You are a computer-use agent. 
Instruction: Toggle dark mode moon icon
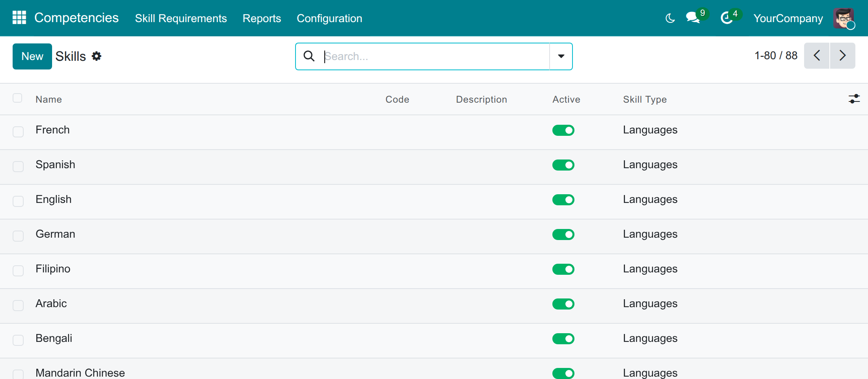[x=670, y=18]
